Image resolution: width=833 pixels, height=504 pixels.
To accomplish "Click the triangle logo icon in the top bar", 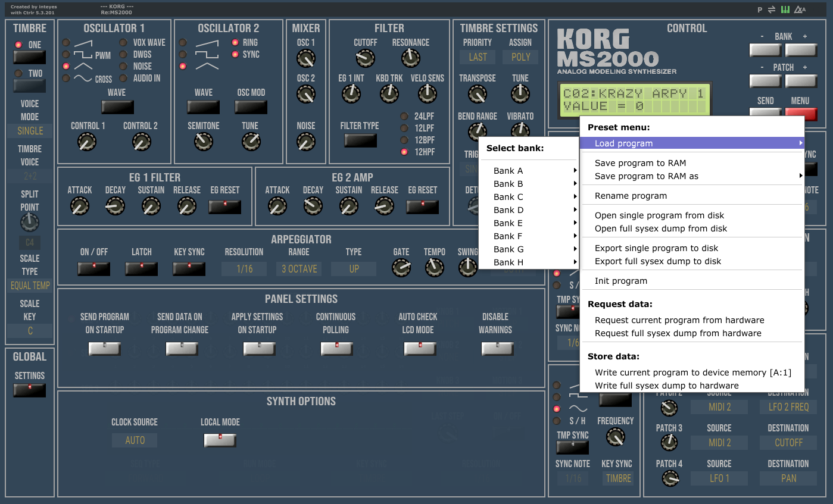I will point(800,10).
